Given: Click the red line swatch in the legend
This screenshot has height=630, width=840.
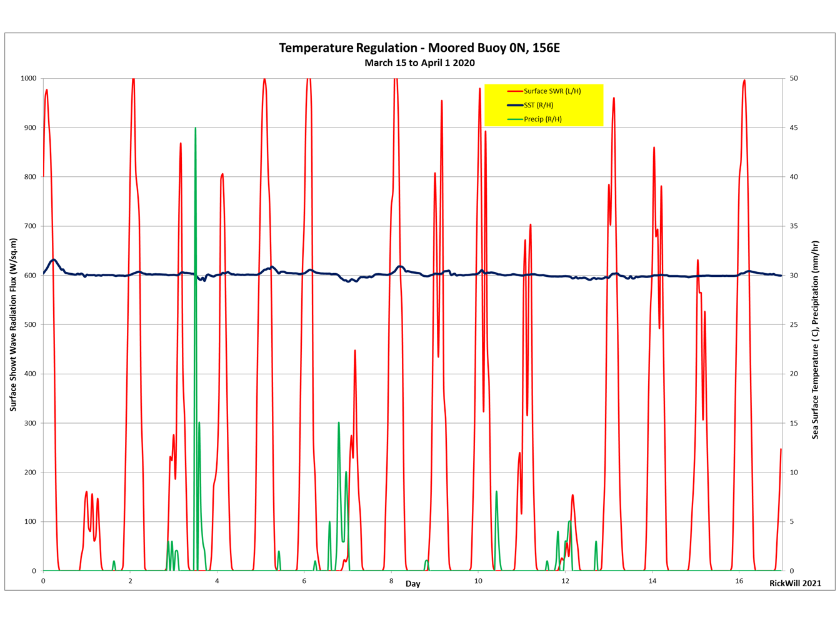Looking at the screenshot, I should [x=514, y=91].
